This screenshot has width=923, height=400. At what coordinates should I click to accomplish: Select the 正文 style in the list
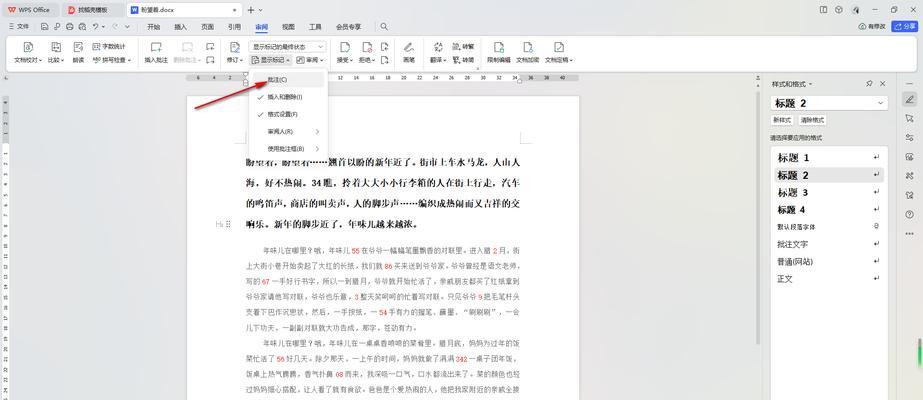pos(829,278)
